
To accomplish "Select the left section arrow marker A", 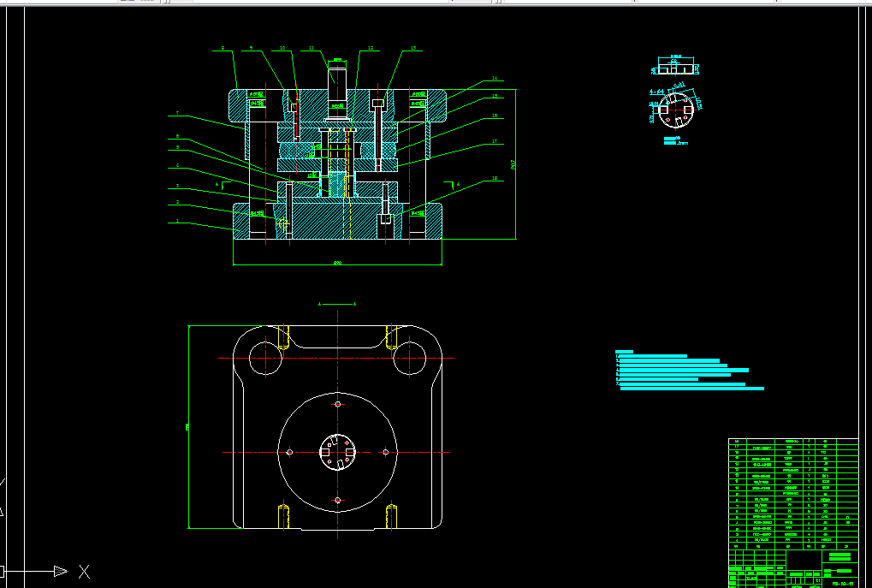I will point(217,183).
